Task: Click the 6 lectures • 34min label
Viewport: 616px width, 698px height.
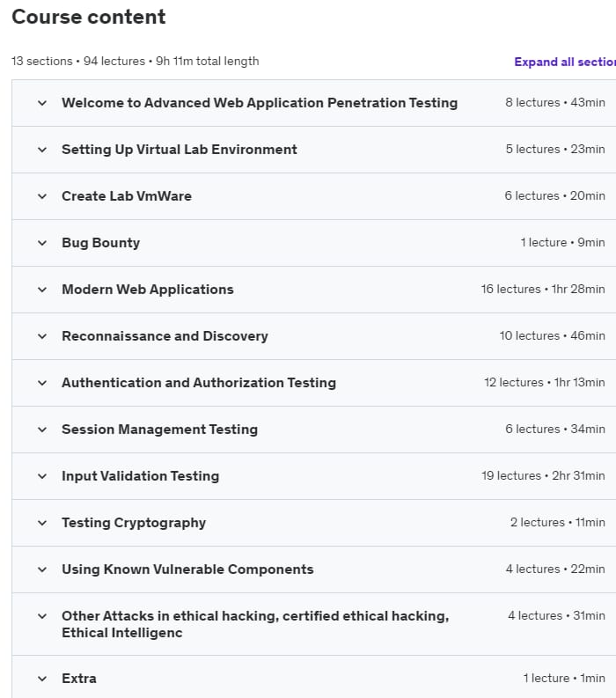Action: coord(555,430)
